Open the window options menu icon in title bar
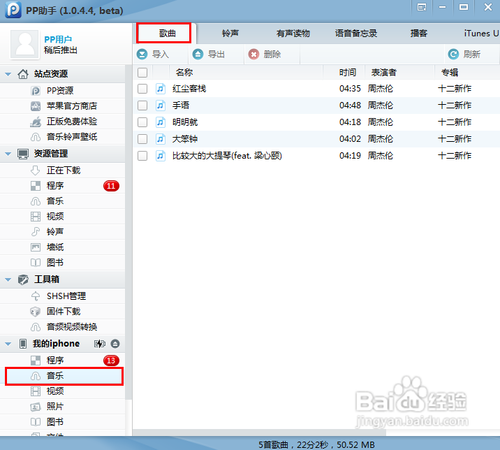The width and height of the screenshot is (500, 450). click(x=422, y=7)
